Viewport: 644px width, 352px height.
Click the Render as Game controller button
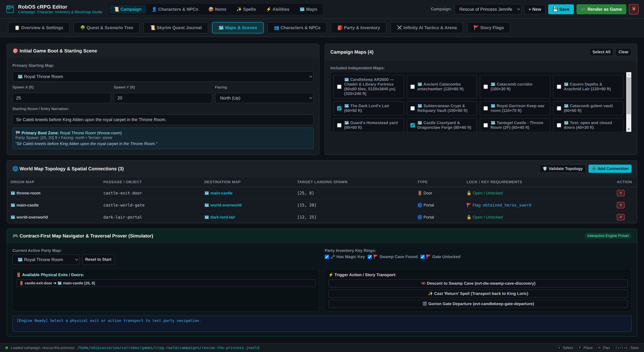click(601, 9)
